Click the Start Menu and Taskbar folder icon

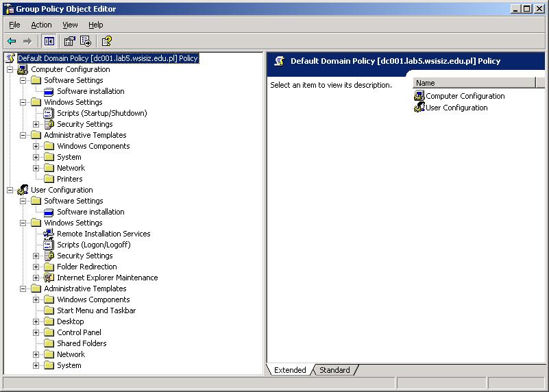click(x=49, y=310)
